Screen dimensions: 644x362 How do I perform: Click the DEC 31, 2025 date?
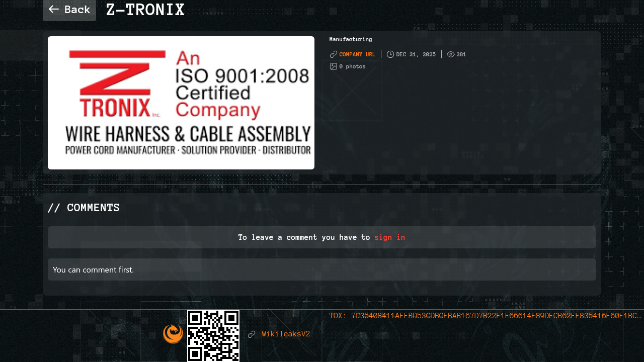point(416,54)
